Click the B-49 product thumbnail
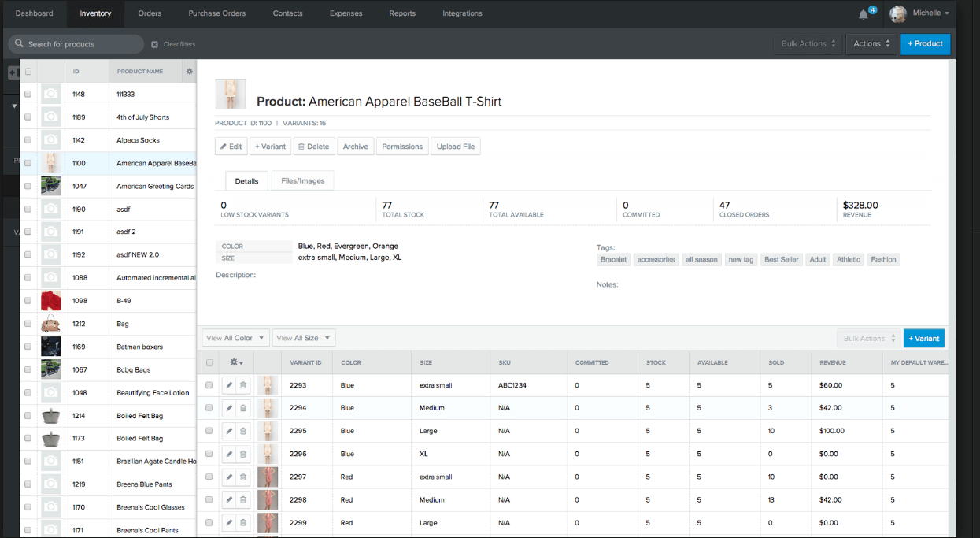 50,301
